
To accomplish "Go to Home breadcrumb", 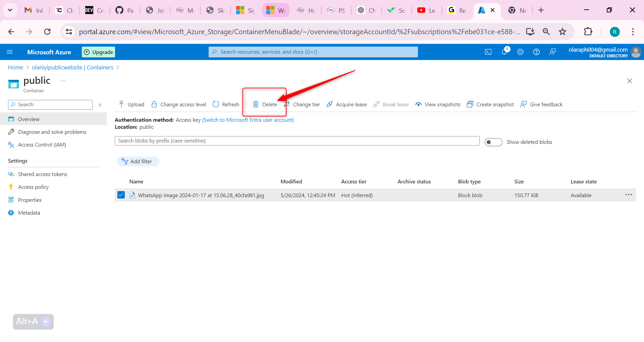I will click(15, 67).
